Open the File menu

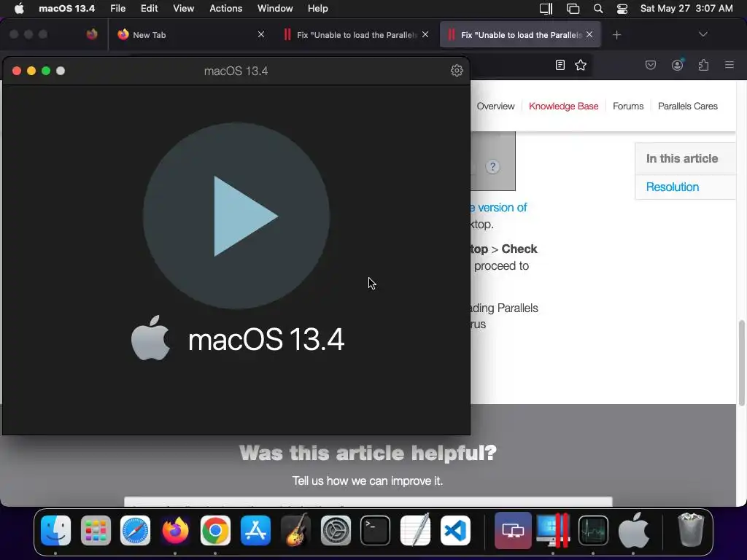click(117, 8)
